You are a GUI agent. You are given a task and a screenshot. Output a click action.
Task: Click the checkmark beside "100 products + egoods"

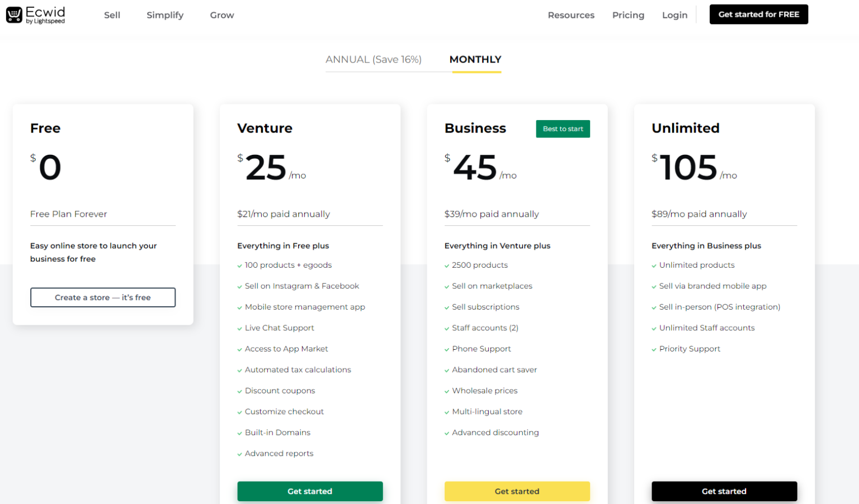click(x=240, y=265)
